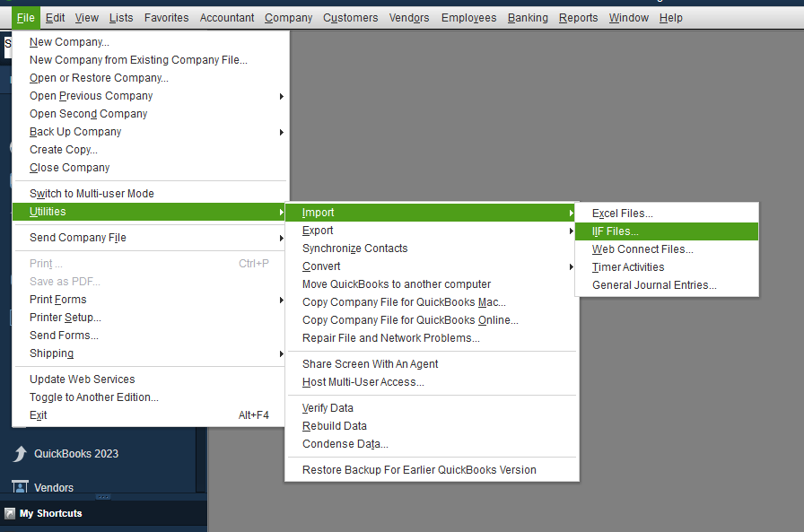Open the My Shortcuts section

[x=51, y=513]
